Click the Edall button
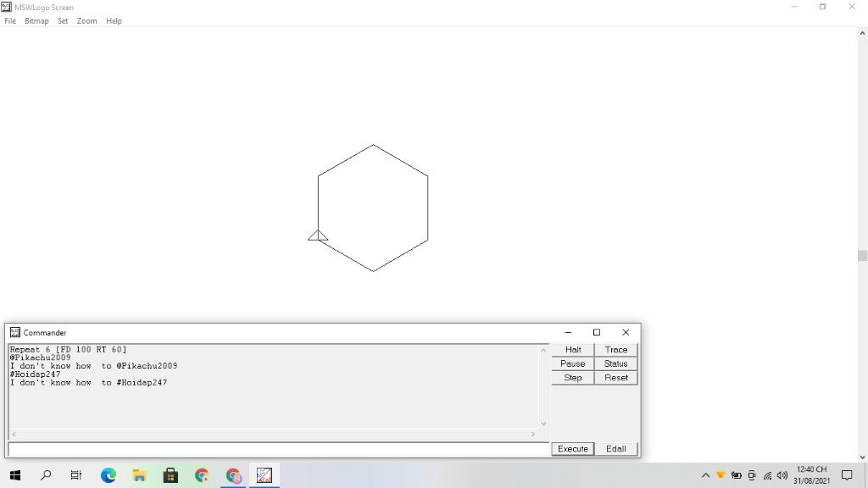 (x=615, y=449)
